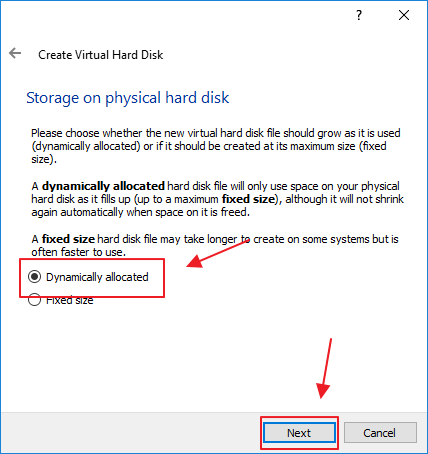Screen dimensions: 428x454
Task: Click the Fixed size option label text
Action: pos(70,300)
